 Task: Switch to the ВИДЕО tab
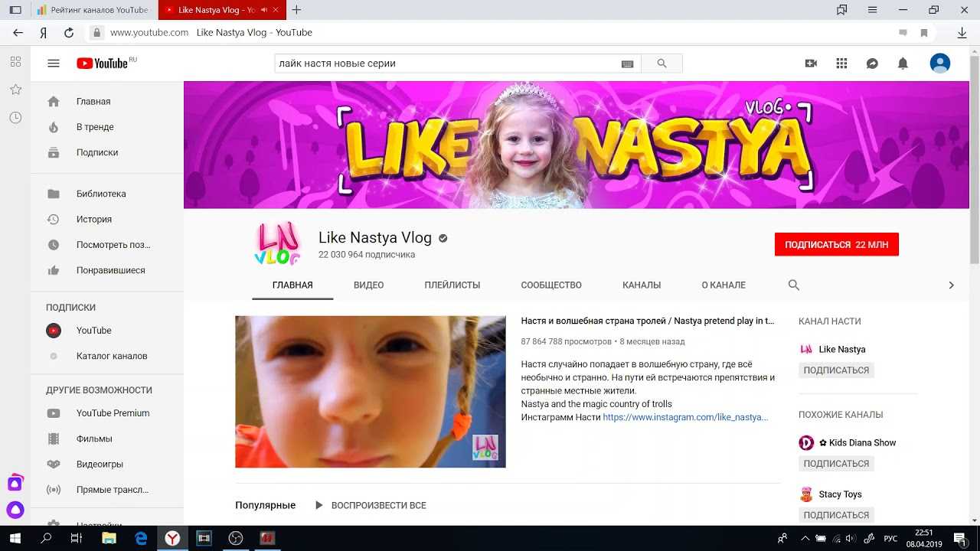(368, 285)
